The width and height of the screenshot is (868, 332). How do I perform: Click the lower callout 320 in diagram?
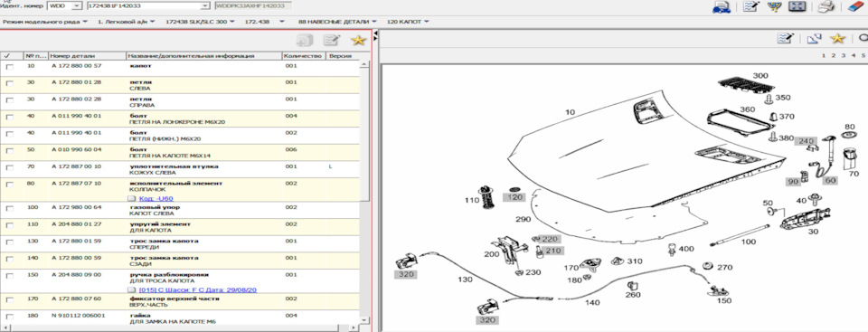[x=486, y=320]
